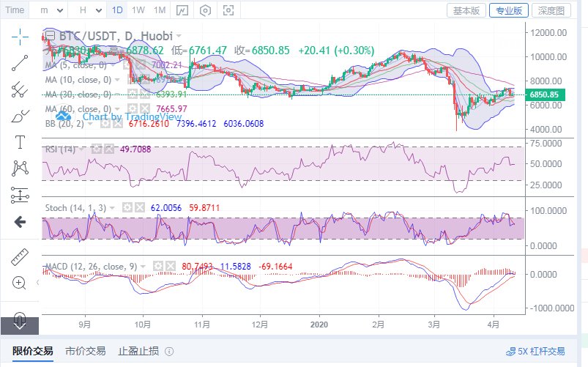588x367 pixels.
Task: Select the brush drawing tool
Action: tap(20, 116)
